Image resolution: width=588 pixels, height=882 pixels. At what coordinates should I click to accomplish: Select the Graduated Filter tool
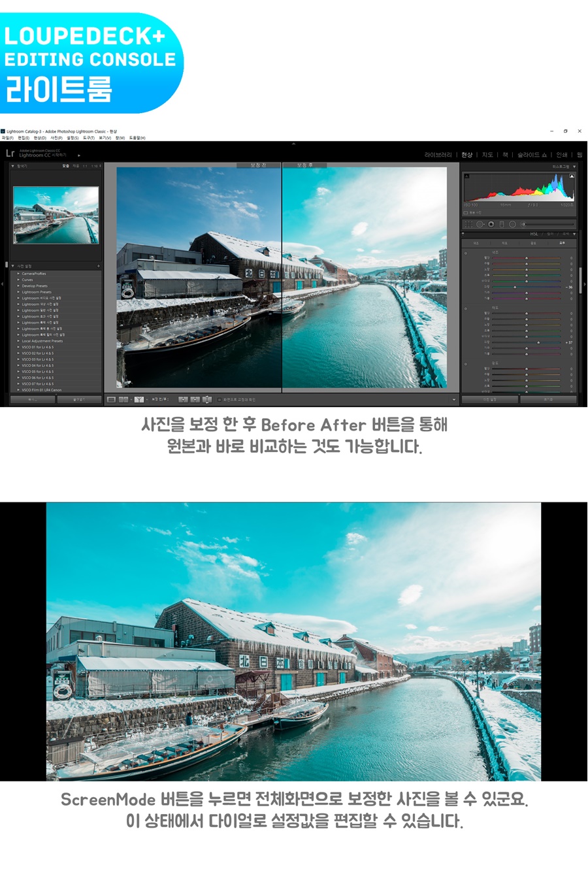tap(502, 224)
